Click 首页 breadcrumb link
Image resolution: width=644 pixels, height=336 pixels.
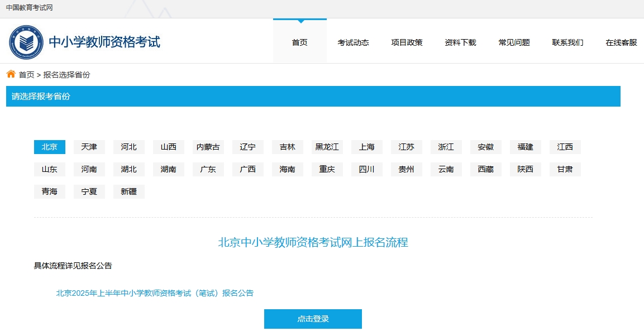click(x=26, y=75)
